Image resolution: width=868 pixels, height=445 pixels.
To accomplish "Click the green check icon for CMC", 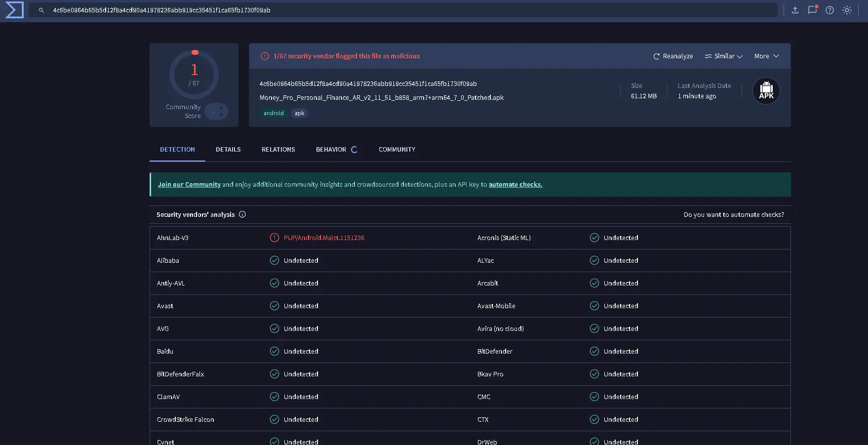I will (x=594, y=397).
